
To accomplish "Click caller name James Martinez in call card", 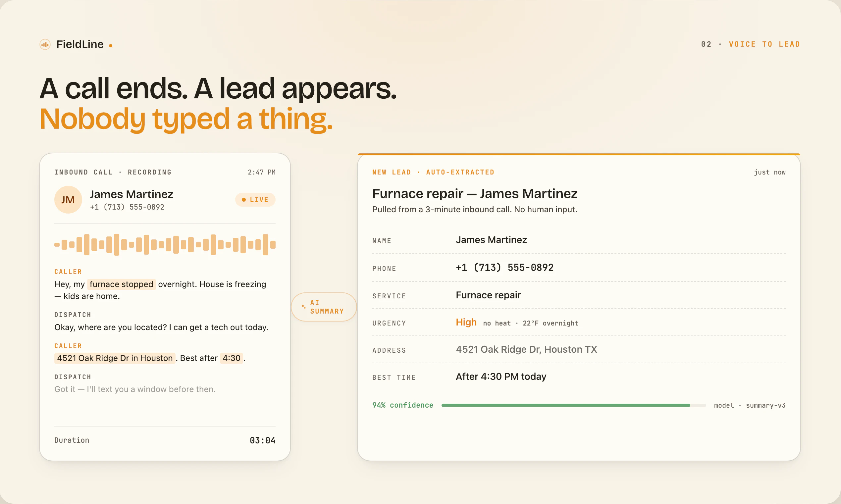I will pos(131,194).
